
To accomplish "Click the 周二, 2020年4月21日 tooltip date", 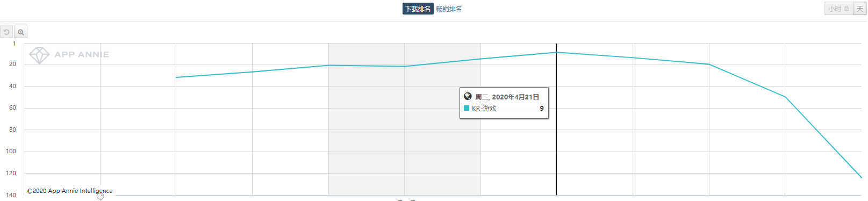I will pos(507,97).
